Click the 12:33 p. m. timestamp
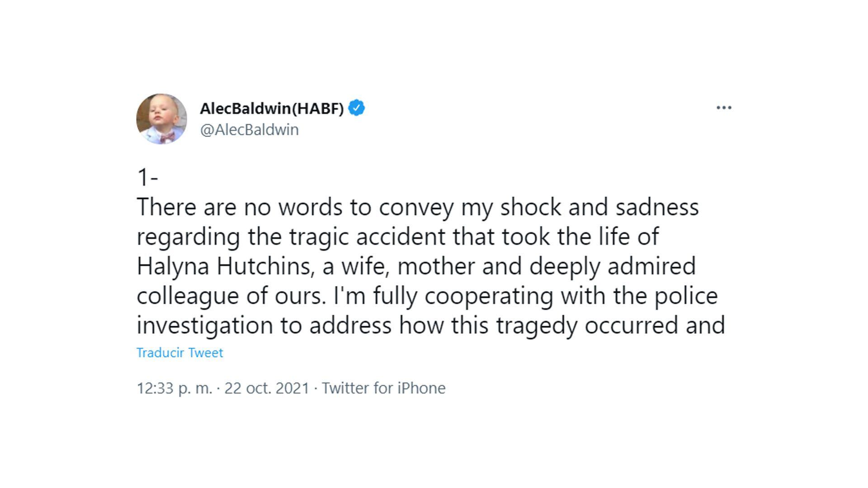This screenshot has width=868, height=488. coord(174,388)
